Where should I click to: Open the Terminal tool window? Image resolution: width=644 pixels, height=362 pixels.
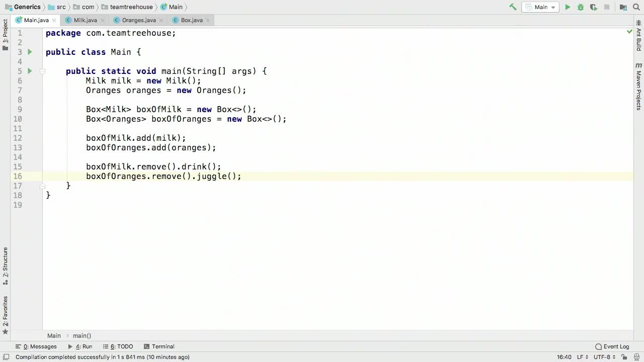[163, 346]
